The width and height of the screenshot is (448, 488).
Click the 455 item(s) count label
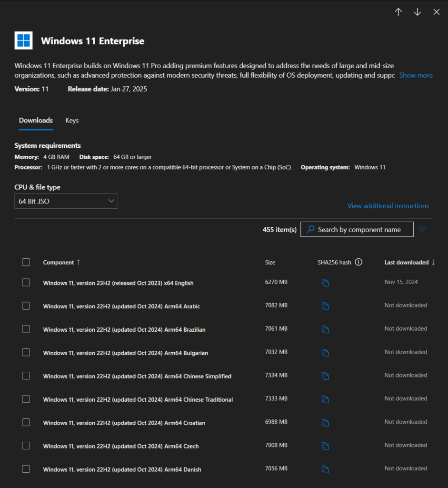[x=279, y=230]
